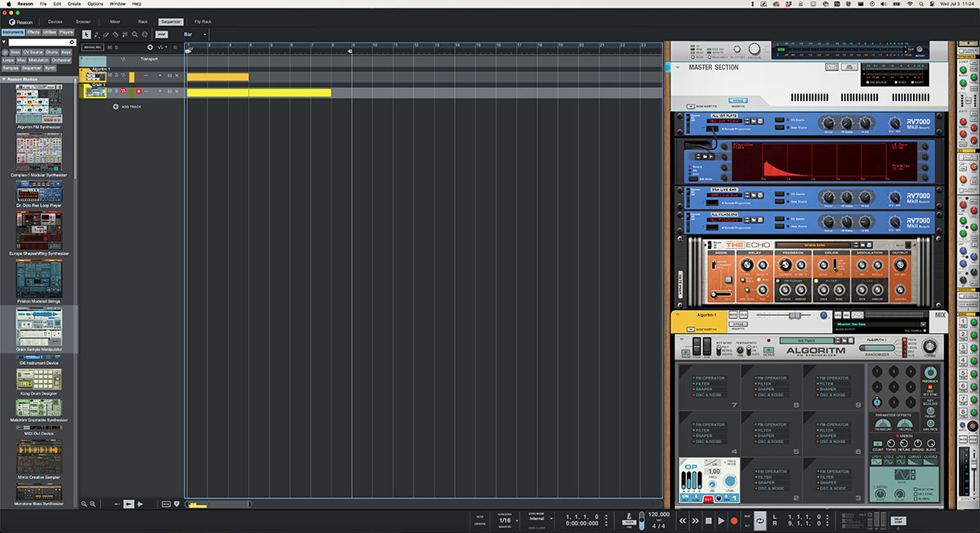Image resolution: width=980 pixels, height=533 pixels.
Task: Select the Eraser tool
Action: pos(106,34)
